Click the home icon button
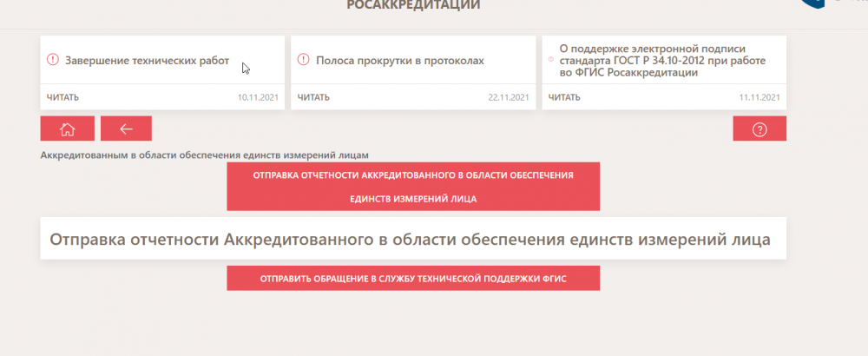The image size is (868, 356). click(x=67, y=129)
